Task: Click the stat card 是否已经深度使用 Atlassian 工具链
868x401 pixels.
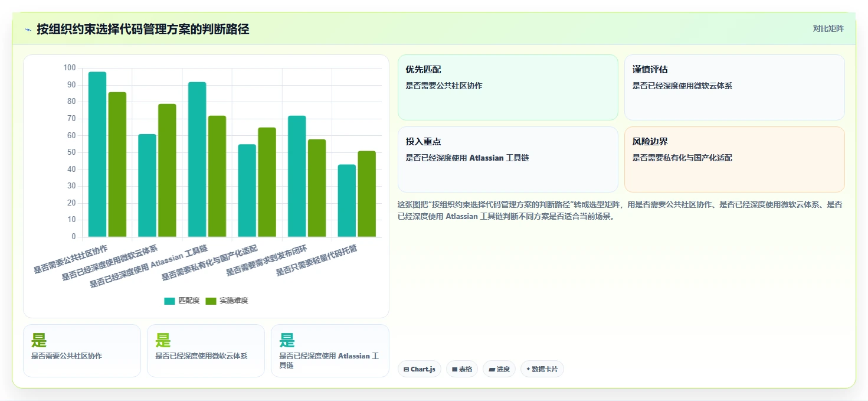Action: [x=330, y=350]
